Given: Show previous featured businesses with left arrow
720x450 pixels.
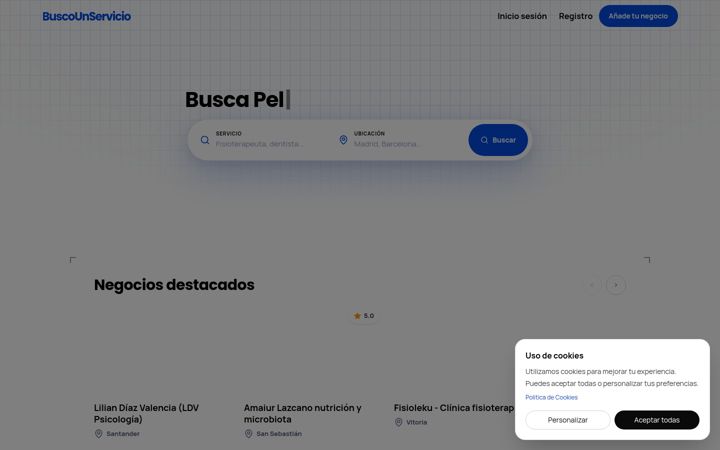Looking at the screenshot, I should [x=592, y=285].
